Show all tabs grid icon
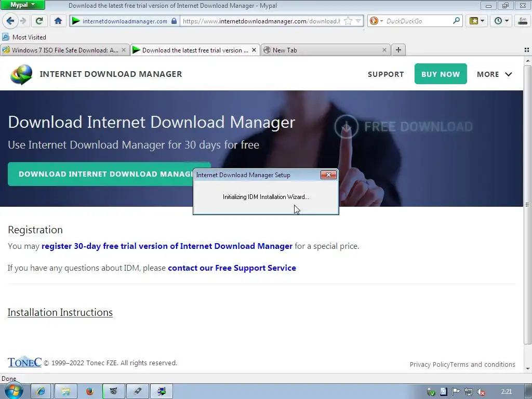 [x=527, y=50]
